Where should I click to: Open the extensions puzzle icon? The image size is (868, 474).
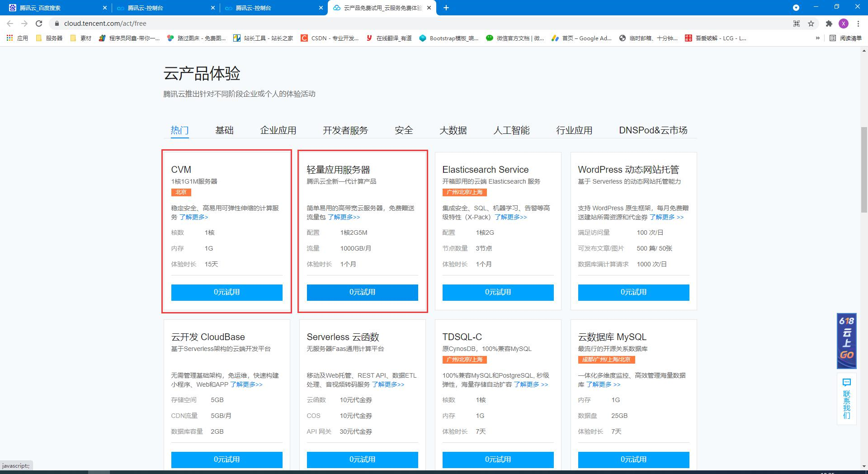[829, 24]
